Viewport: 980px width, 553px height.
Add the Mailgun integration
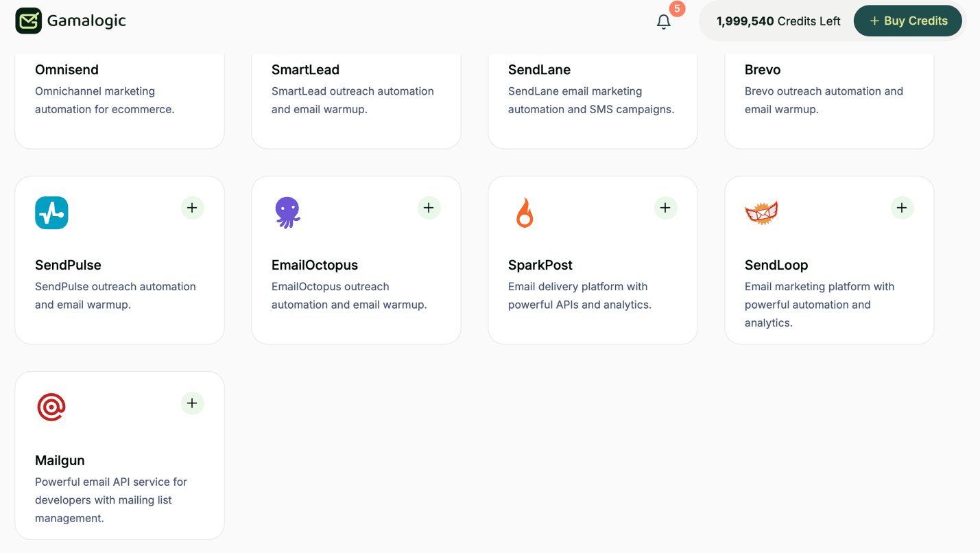[x=192, y=403]
